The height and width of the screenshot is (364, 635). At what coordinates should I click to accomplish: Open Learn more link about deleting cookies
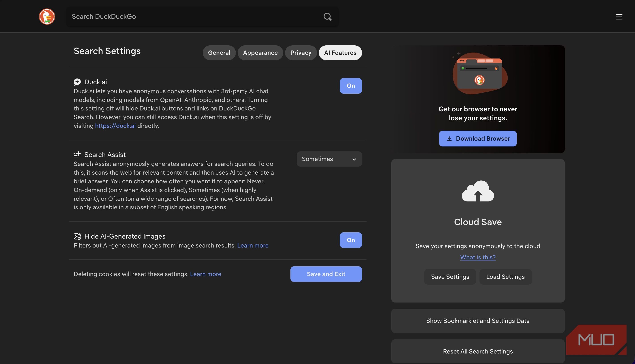(206, 274)
